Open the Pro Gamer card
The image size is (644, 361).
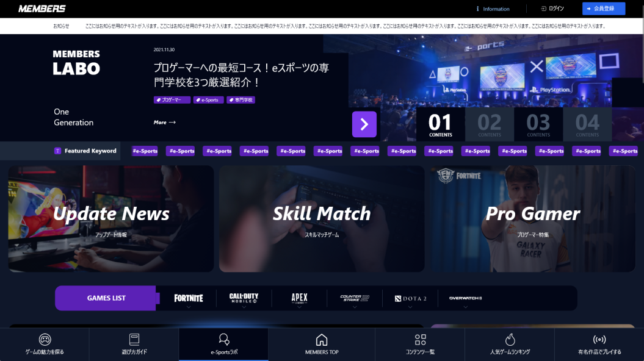(x=533, y=219)
